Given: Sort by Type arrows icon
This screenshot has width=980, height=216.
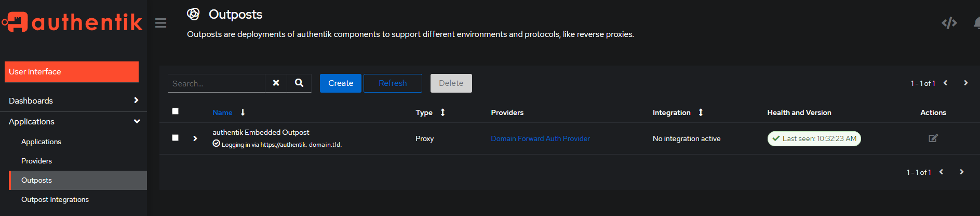Looking at the screenshot, I should pyautogui.click(x=442, y=112).
